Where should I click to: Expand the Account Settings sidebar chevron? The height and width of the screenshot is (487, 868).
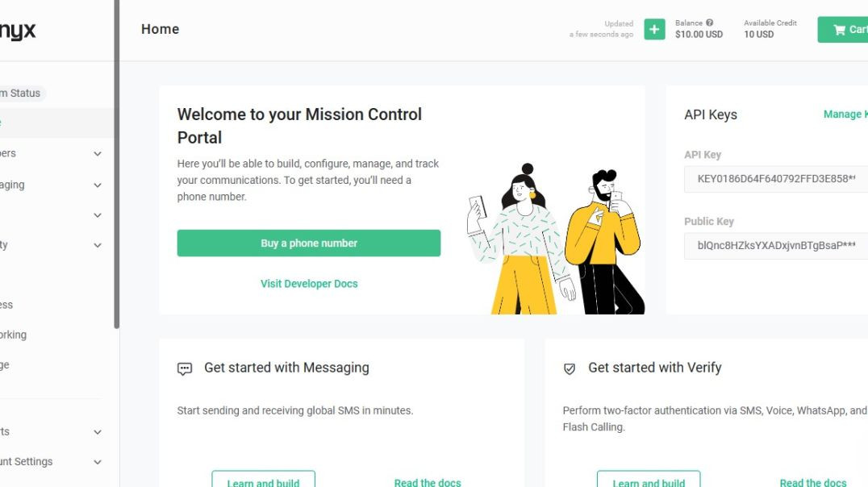98,461
